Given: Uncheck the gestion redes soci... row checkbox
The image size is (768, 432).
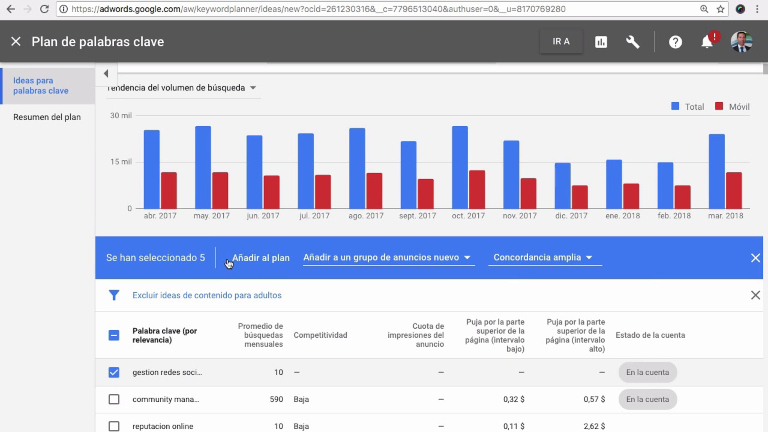Looking at the screenshot, I should (114, 372).
